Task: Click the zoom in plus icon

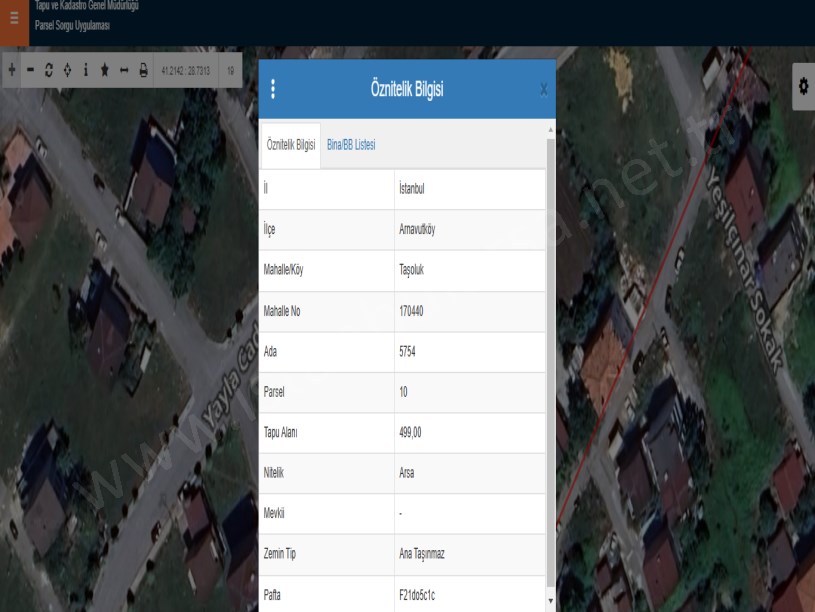Action: click(12, 70)
